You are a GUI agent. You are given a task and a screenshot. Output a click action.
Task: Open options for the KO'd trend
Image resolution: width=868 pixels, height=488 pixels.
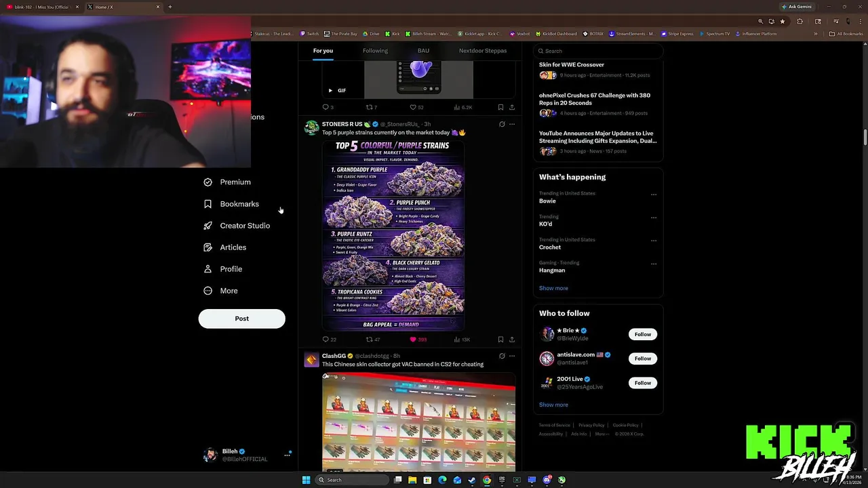point(654,218)
